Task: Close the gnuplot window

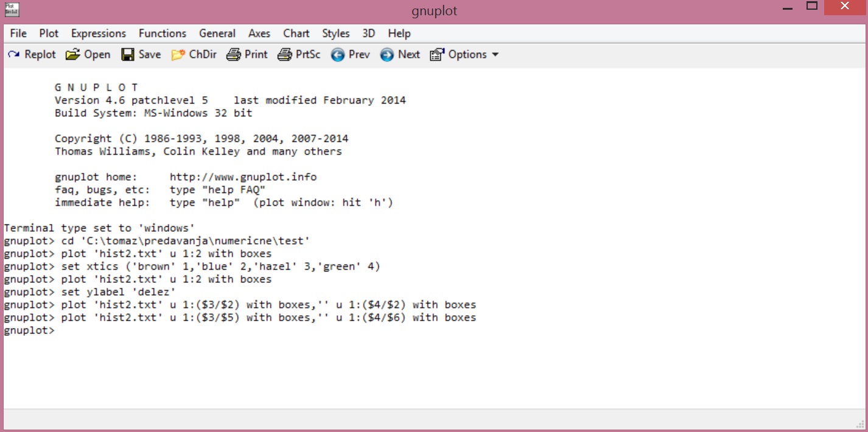Action: (x=845, y=7)
